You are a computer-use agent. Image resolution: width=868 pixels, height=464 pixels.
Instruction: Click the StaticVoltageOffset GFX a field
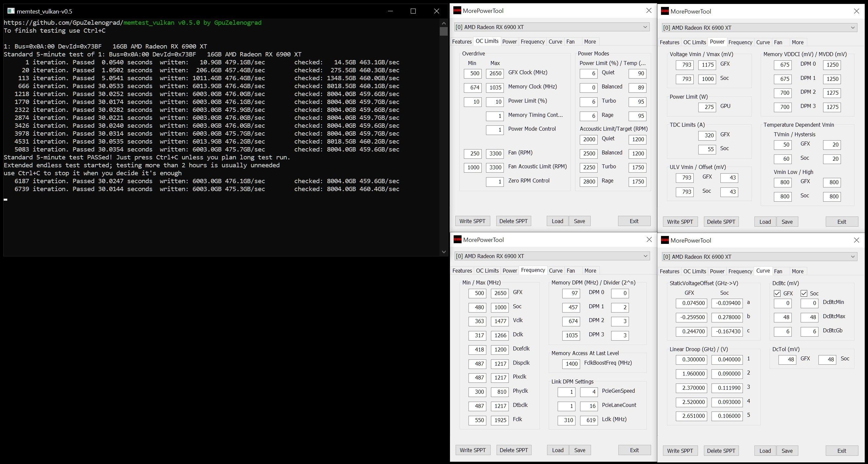click(x=691, y=303)
